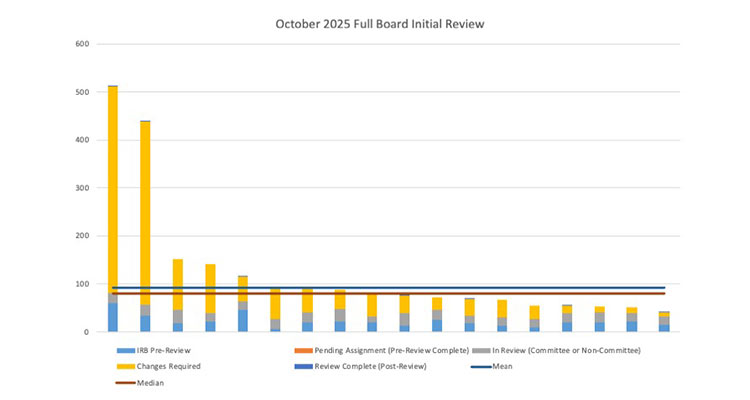Select the dark blue Mean horizontal line
The width and height of the screenshot is (750, 400).
[400, 287]
